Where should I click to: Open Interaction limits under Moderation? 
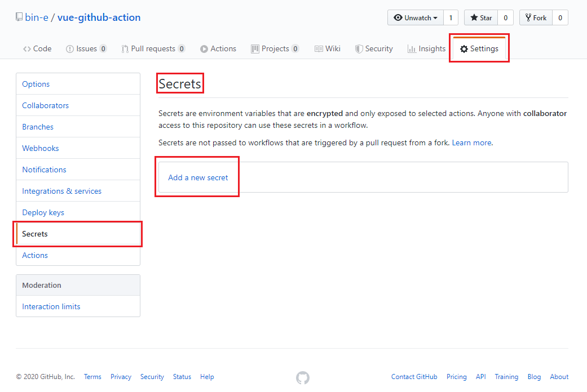(78, 306)
